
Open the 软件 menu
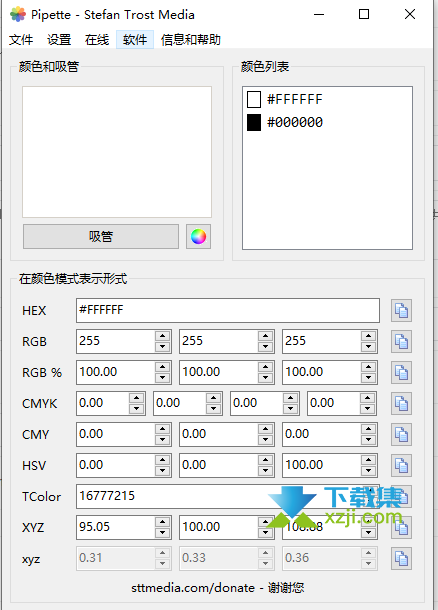pyautogui.click(x=135, y=39)
